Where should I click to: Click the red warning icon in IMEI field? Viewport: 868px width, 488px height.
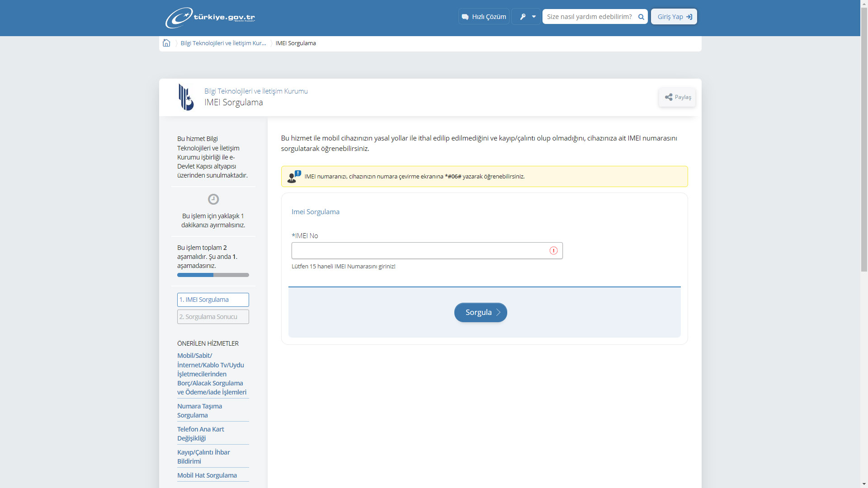point(553,251)
